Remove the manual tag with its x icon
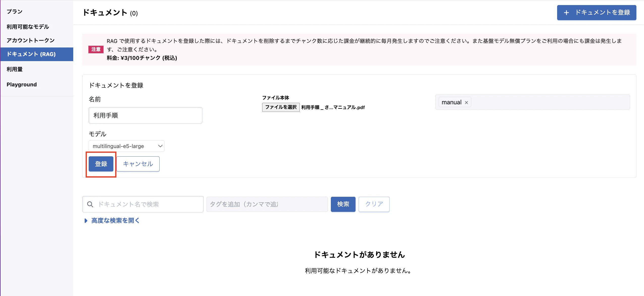Viewport: 644px width, 296px height. (x=466, y=103)
